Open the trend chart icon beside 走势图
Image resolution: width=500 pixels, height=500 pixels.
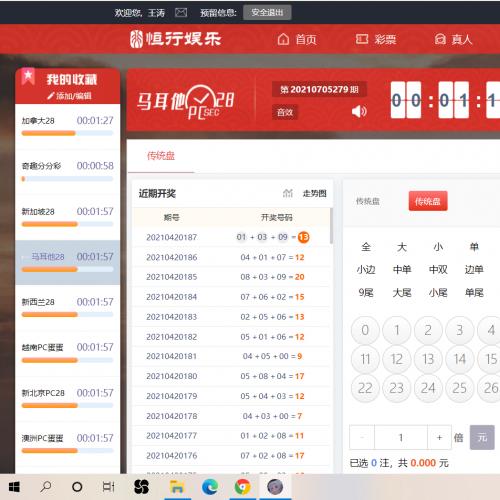[x=288, y=193]
